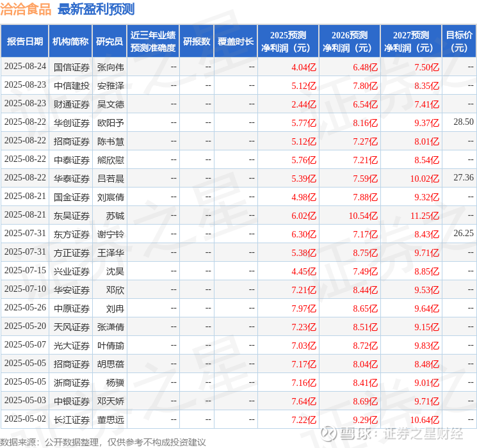Screen dimensions: 477x448
Task: Select the 浙商证券 institution cell
Action: click(72, 383)
